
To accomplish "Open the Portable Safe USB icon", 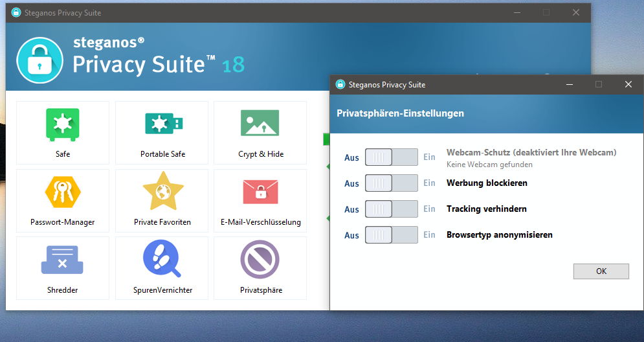I will point(164,123).
